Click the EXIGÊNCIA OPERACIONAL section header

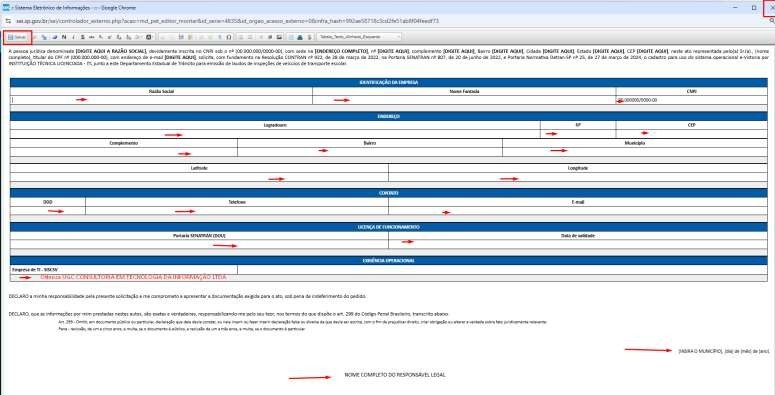click(x=388, y=261)
